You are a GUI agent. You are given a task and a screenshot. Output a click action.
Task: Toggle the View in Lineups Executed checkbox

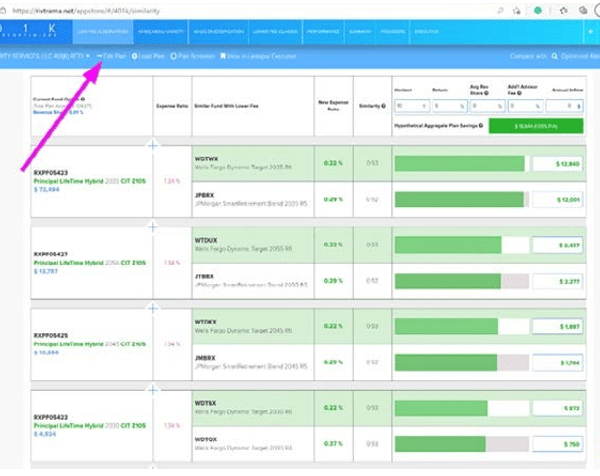point(223,55)
